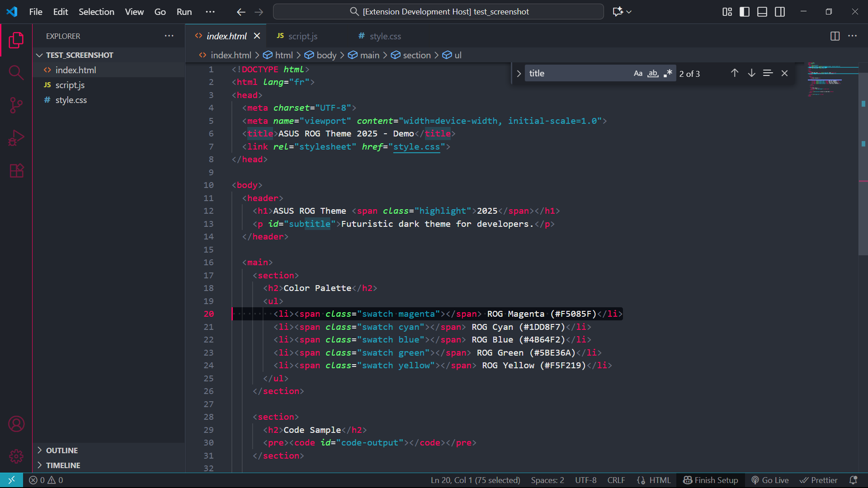Open the Run and Debug view
Viewport: 868px width, 488px height.
16,138
